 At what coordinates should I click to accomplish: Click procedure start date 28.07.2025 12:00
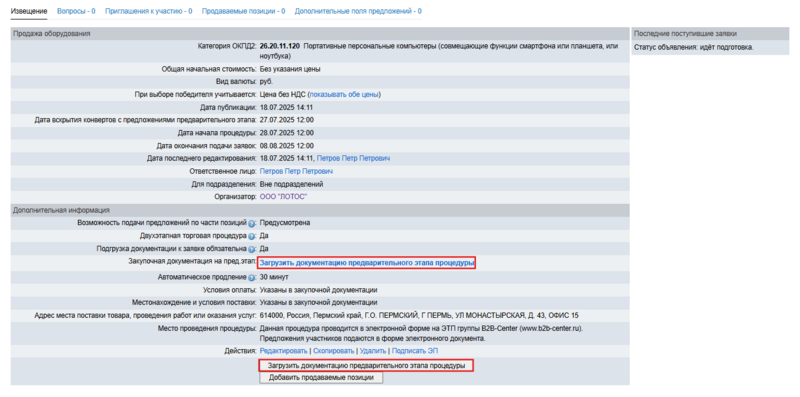pyautogui.click(x=286, y=133)
